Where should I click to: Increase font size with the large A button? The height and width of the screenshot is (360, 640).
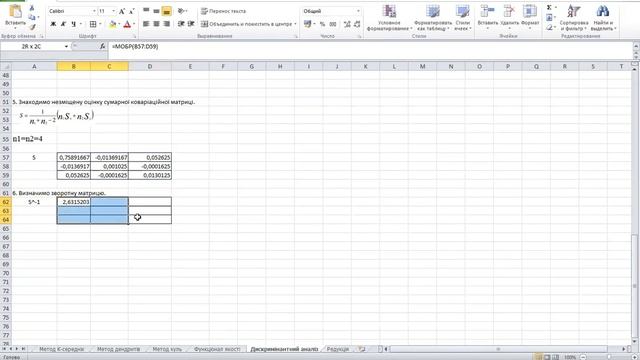click(x=122, y=11)
